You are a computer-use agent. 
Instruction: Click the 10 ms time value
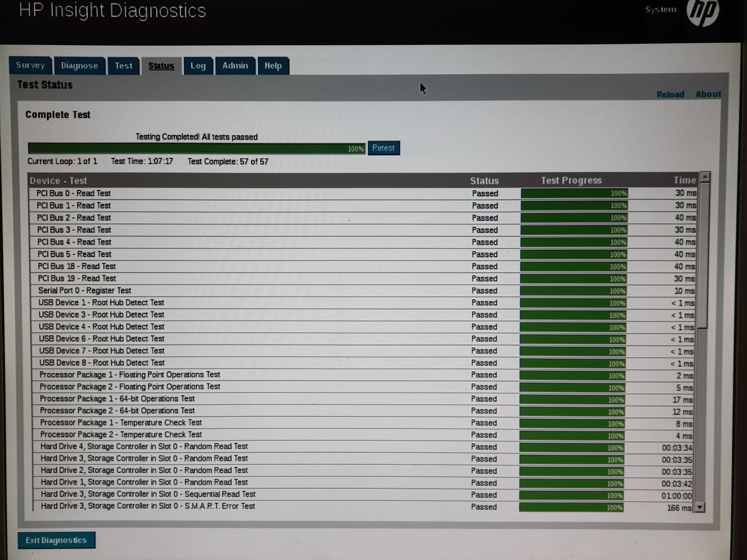(684, 291)
